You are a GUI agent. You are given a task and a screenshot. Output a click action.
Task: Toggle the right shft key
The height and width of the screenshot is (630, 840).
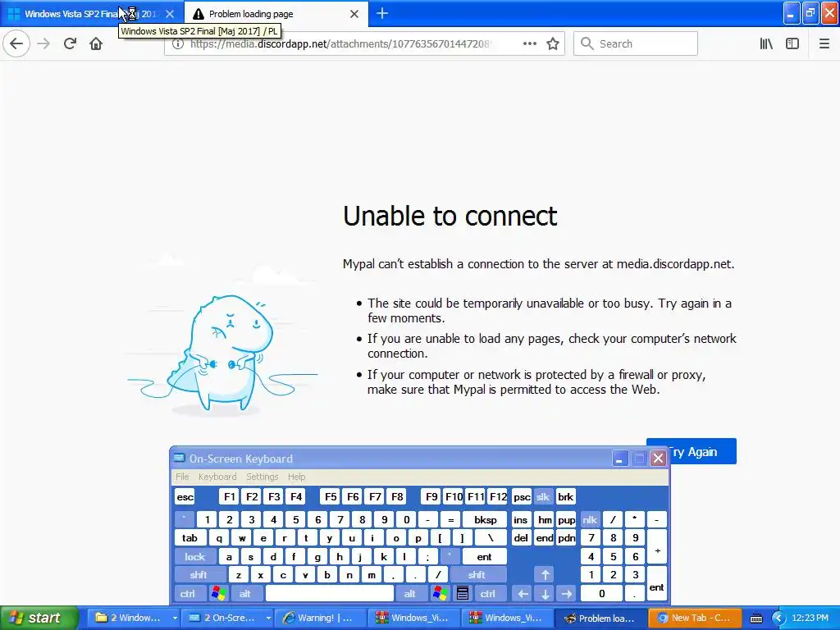click(477, 575)
